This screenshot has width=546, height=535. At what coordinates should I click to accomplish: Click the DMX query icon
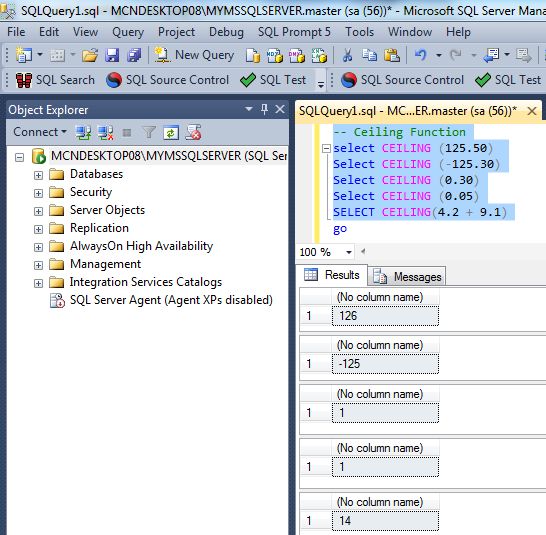[x=297, y=55]
